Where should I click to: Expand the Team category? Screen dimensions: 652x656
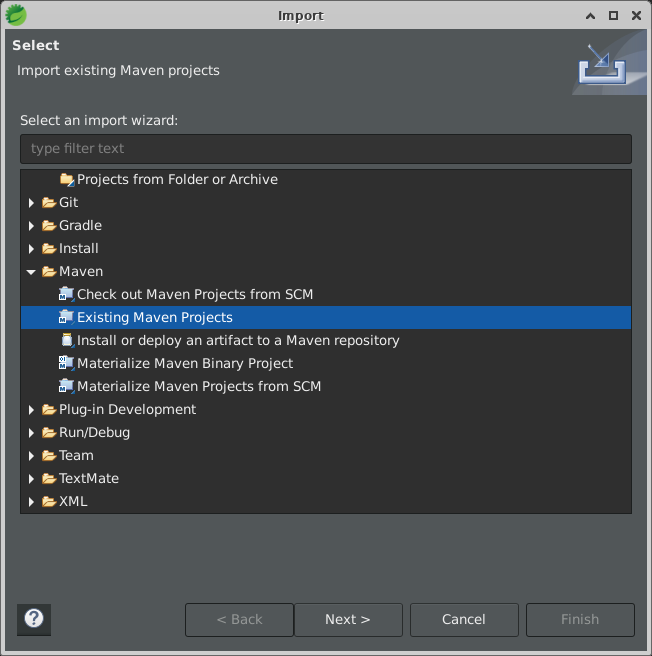pos(31,456)
